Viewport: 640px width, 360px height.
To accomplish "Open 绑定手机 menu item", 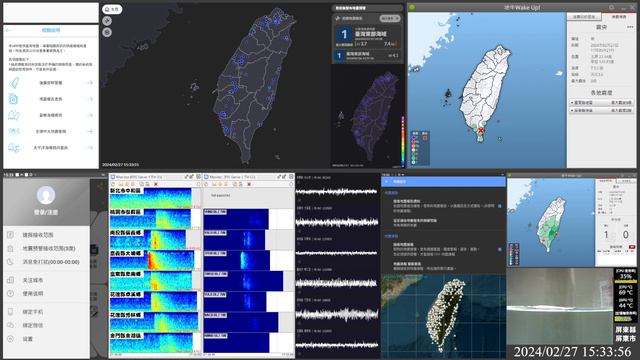I will coord(46,311).
